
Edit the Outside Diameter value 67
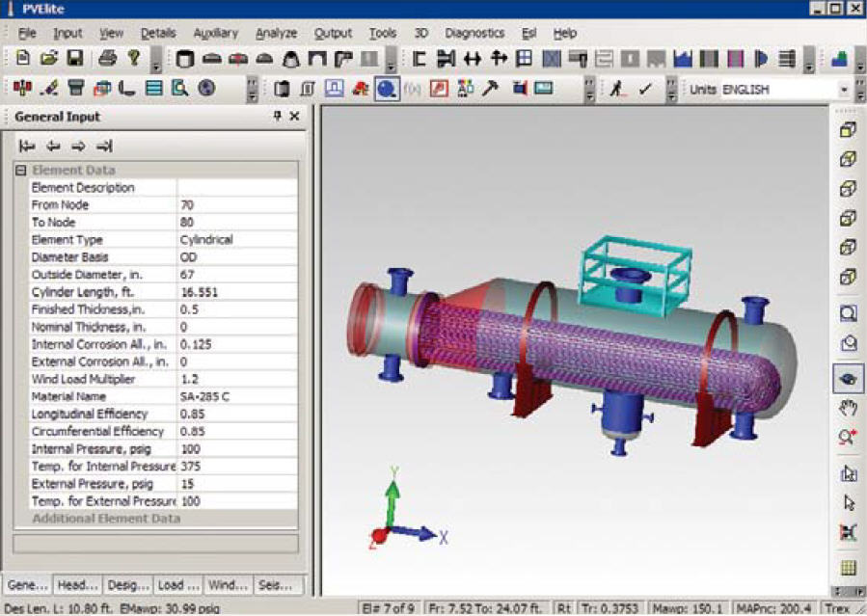click(x=236, y=275)
